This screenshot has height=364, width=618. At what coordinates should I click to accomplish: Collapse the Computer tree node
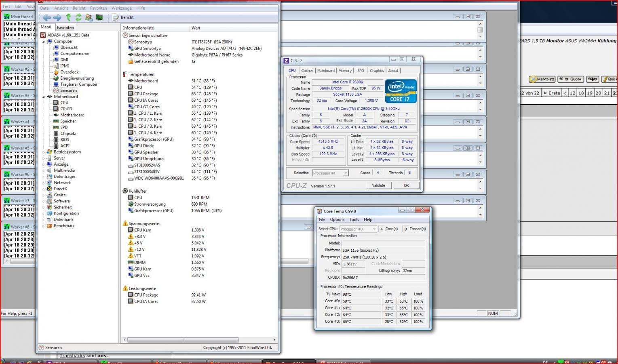pos(44,41)
